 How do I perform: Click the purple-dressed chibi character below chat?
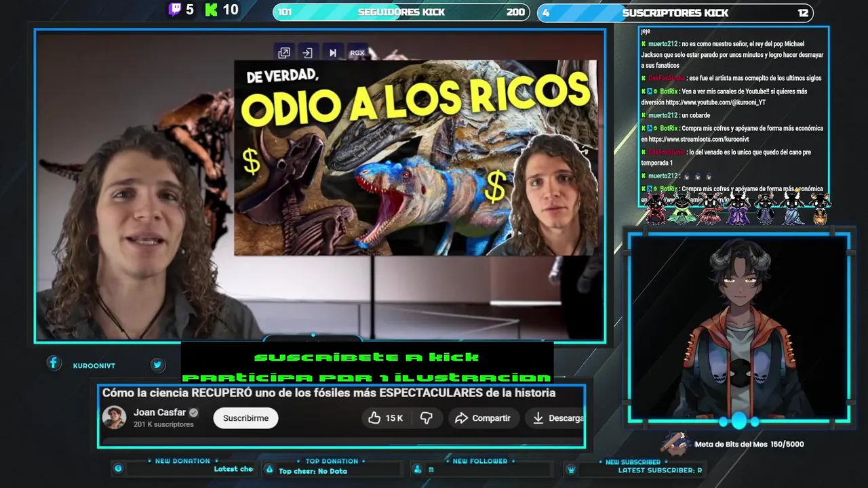(737, 207)
